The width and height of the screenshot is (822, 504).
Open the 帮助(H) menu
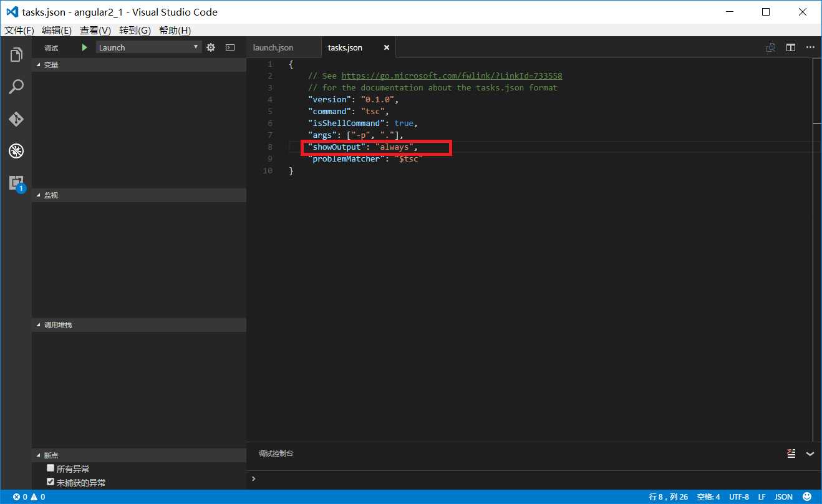coord(175,31)
